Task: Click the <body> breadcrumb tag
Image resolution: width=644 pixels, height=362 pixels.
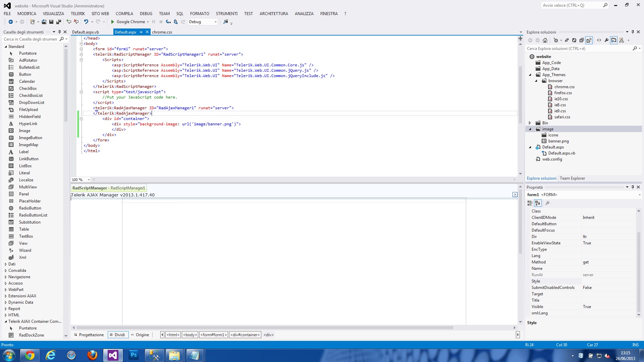Action: click(190, 335)
